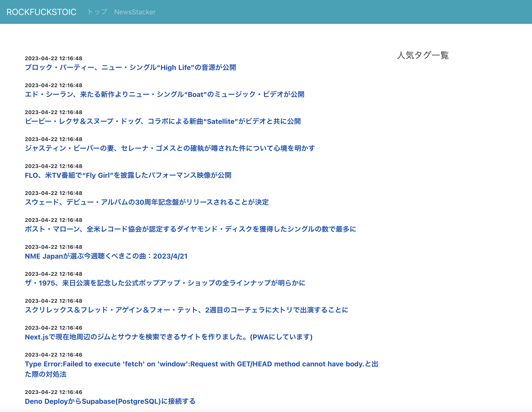Click the timestamp above the Next.js article

(54, 328)
